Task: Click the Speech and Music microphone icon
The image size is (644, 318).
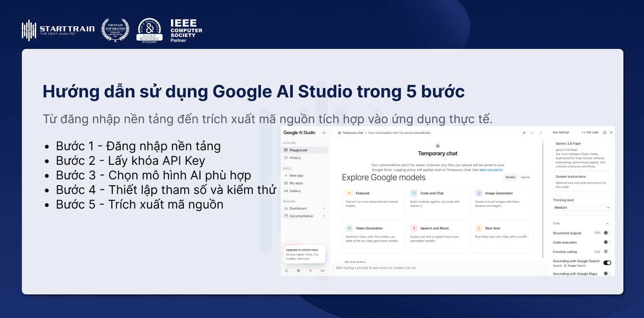Action: (414, 228)
